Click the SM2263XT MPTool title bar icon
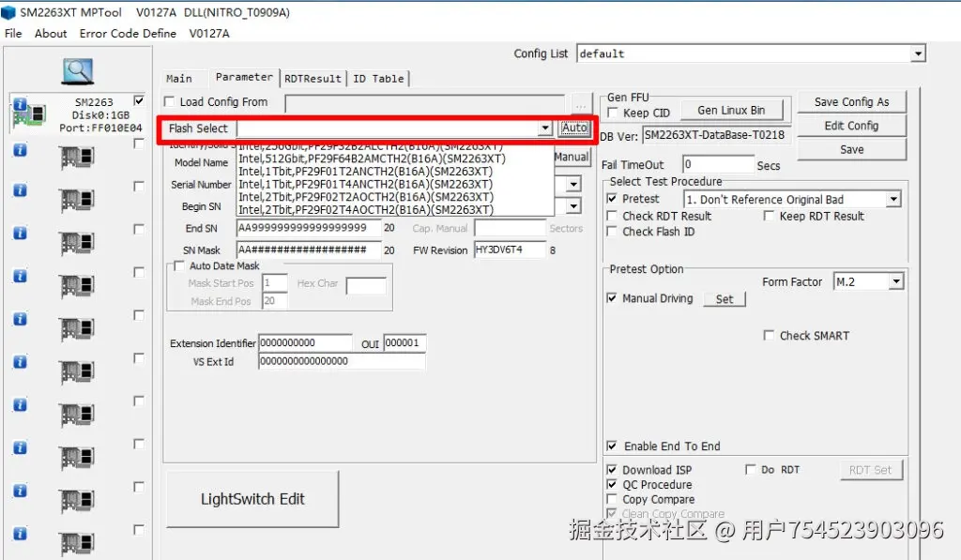The image size is (961, 560). pos(8,12)
